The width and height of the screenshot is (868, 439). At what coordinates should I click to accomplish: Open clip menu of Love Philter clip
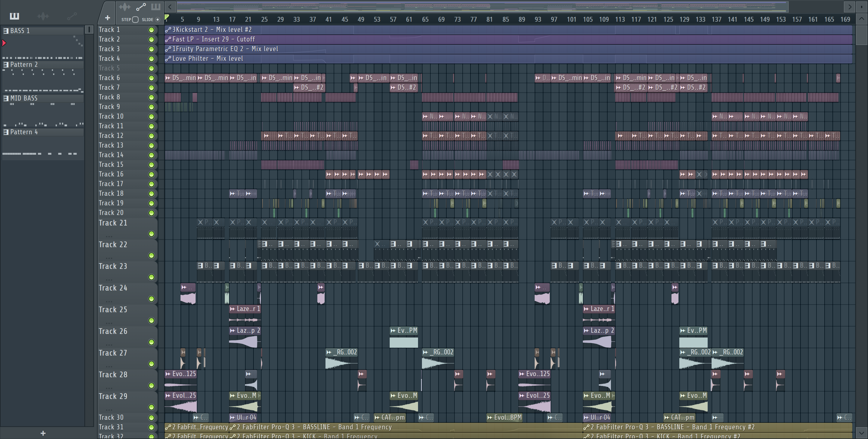[x=168, y=59]
